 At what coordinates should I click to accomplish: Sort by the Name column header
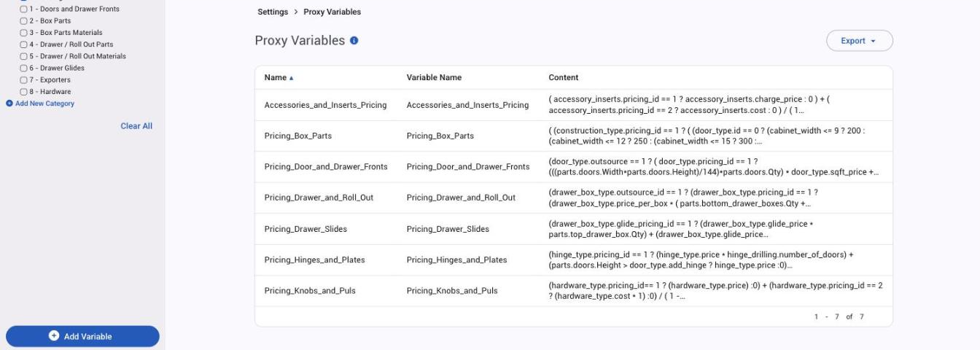pos(275,78)
